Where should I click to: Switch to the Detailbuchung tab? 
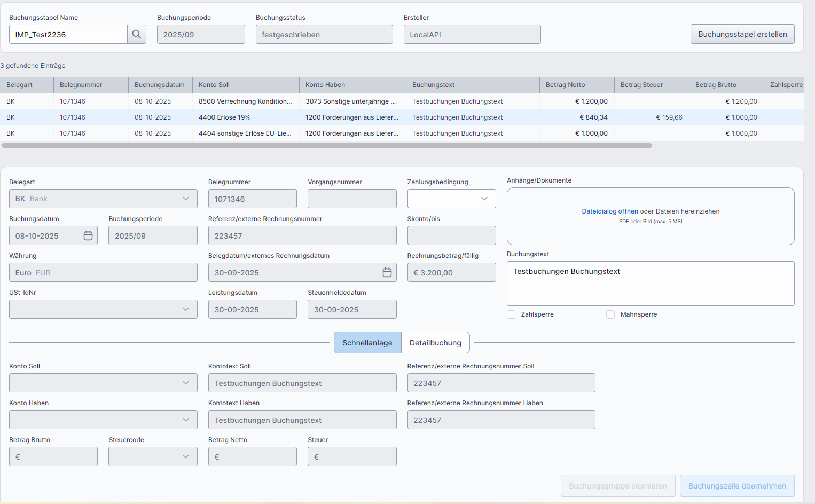coord(435,343)
